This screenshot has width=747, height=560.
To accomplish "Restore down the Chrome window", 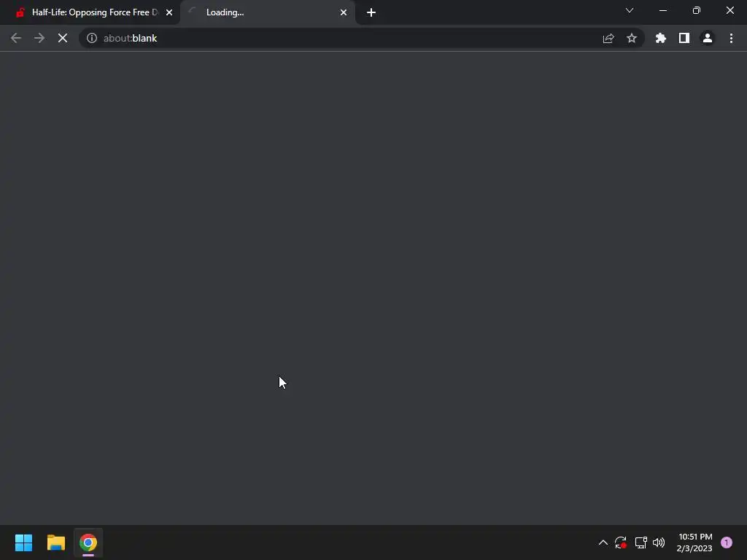I will (697, 10).
